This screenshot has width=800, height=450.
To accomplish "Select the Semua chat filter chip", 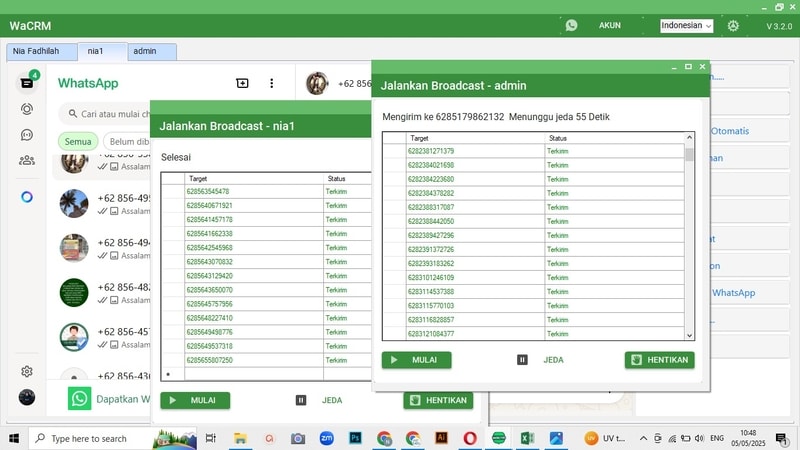I will tap(78, 141).
